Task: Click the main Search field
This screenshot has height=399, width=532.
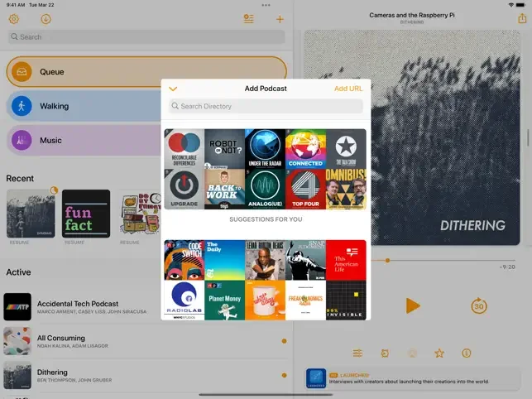Action: coord(146,36)
